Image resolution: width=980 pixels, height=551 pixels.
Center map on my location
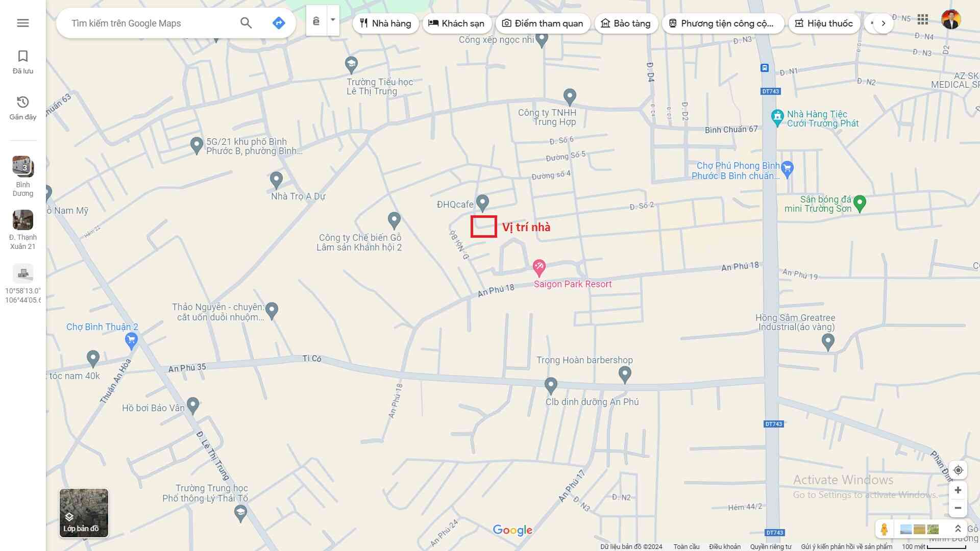(x=958, y=470)
